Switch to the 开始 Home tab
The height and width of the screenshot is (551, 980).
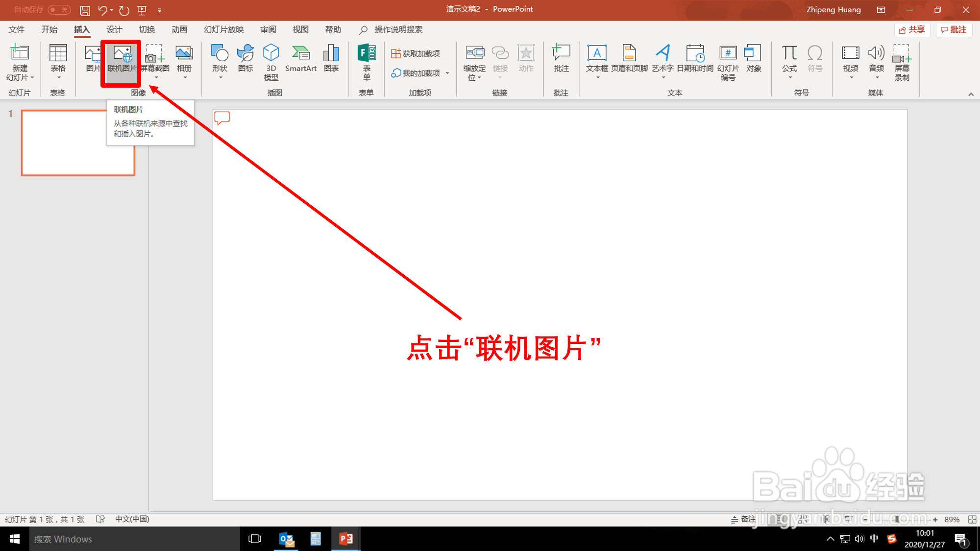(49, 29)
